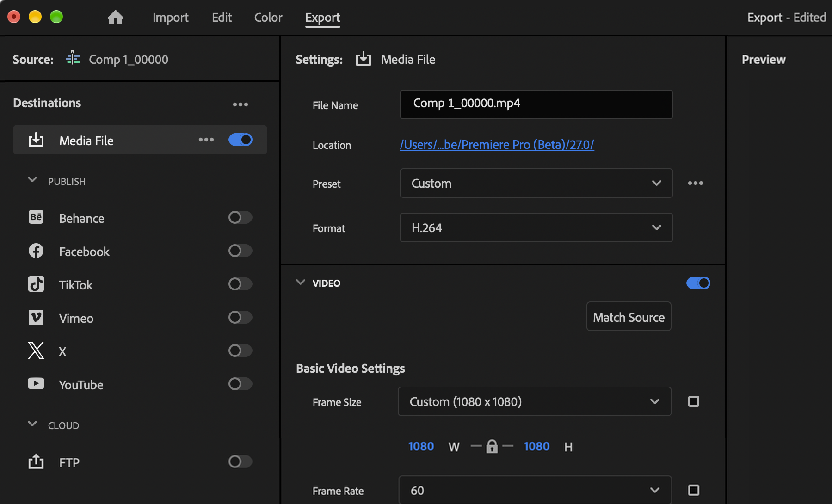
Task: Select the Export tab
Action: [x=323, y=18]
